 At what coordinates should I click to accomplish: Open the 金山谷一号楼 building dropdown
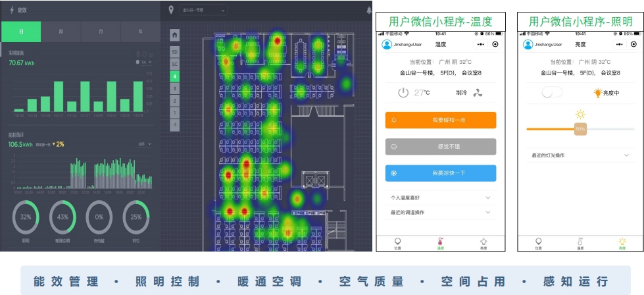coord(204,11)
